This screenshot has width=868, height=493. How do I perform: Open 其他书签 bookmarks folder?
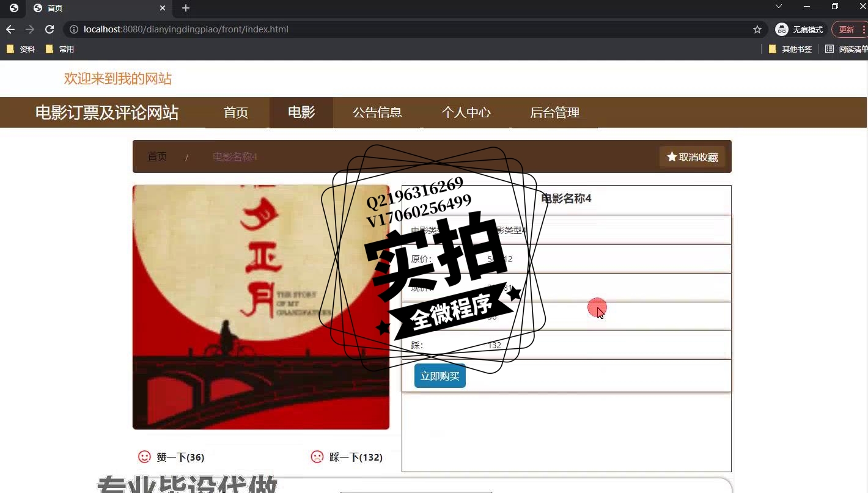(790, 49)
